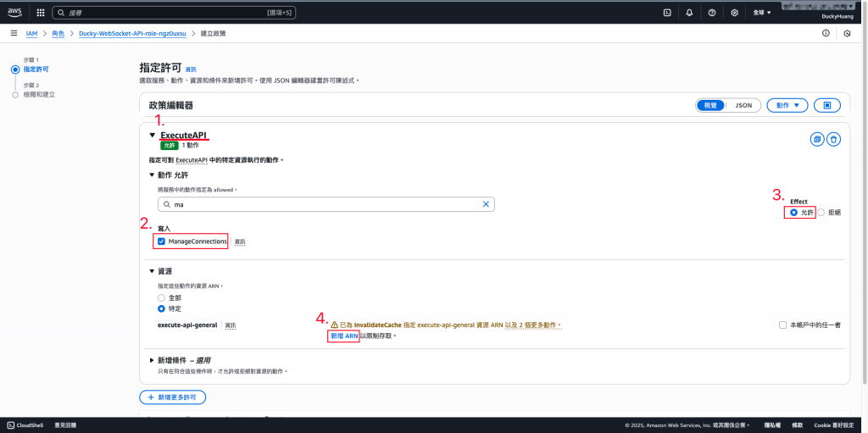Image resolution: width=868 pixels, height=433 pixels.
Task: Click 新增更多許可 button
Action: [173, 397]
